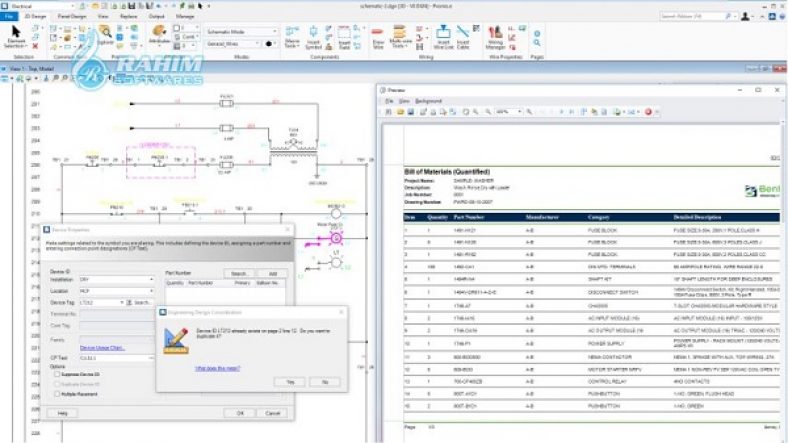Enable the Multiple Placement checkbox
The width and height of the screenshot is (788, 443).
click(x=56, y=393)
